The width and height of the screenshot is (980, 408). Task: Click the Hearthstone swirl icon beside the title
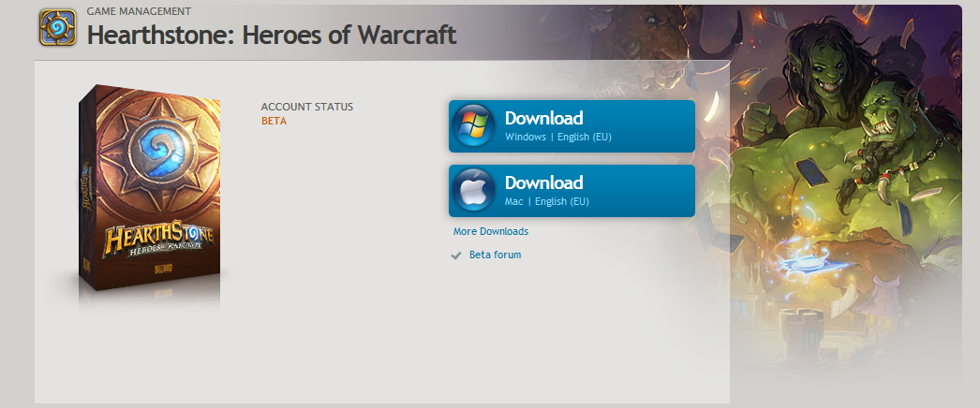[57, 28]
